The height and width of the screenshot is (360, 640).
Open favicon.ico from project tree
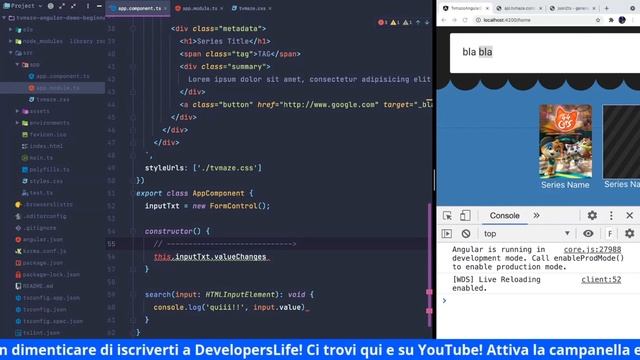pyautogui.click(x=44, y=134)
